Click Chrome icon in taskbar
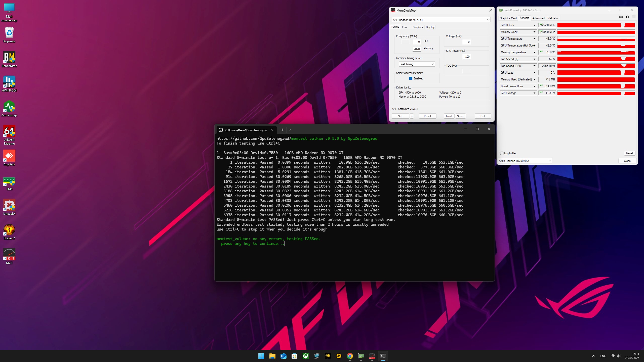The width and height of the screenshot is (644, 362). click(x=350, y=356)
